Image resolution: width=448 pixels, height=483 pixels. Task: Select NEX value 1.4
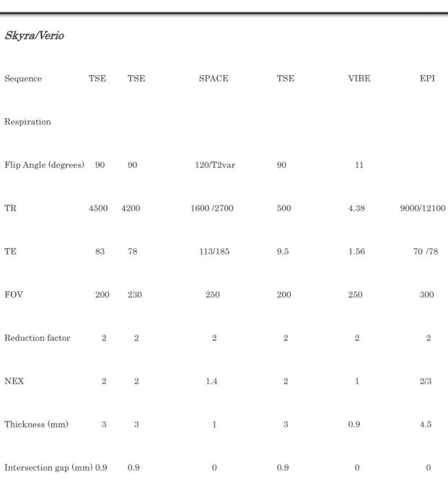211,381
